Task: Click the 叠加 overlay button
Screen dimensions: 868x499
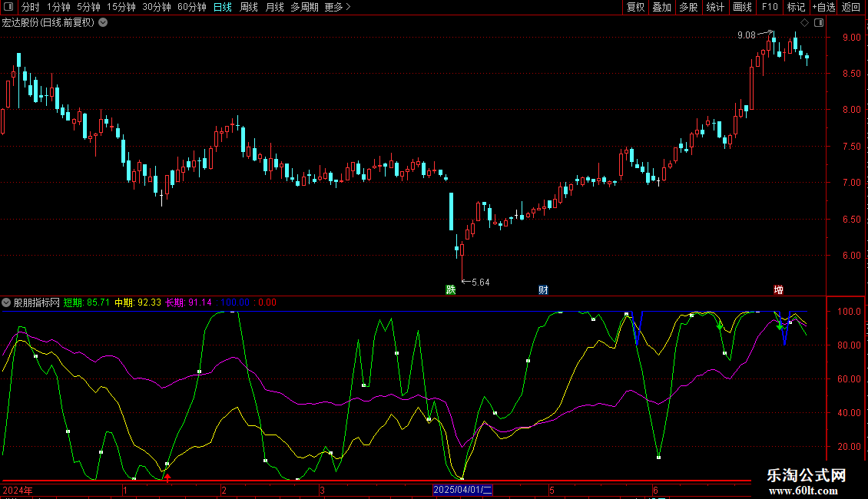Action: point(661,8)
